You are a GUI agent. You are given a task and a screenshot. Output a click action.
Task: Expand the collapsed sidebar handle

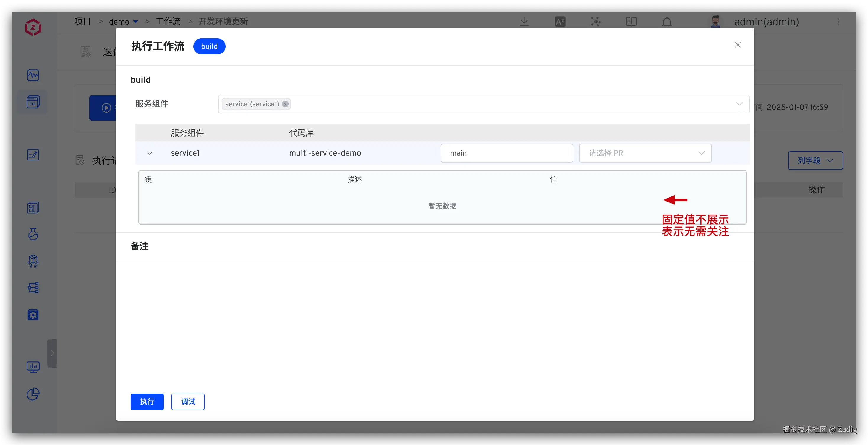52,353
